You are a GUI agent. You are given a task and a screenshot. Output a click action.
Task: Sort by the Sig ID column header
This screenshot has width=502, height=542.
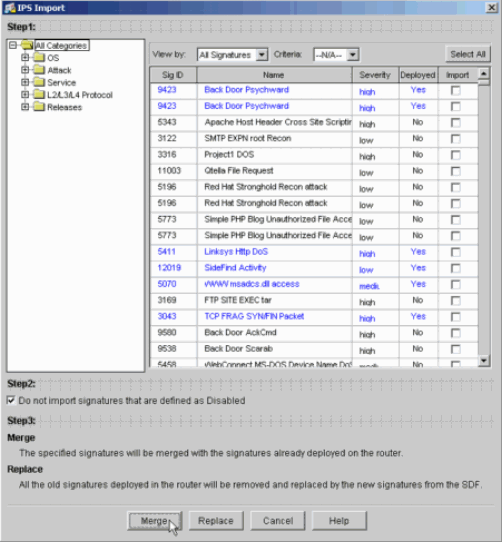click(173, 75)
